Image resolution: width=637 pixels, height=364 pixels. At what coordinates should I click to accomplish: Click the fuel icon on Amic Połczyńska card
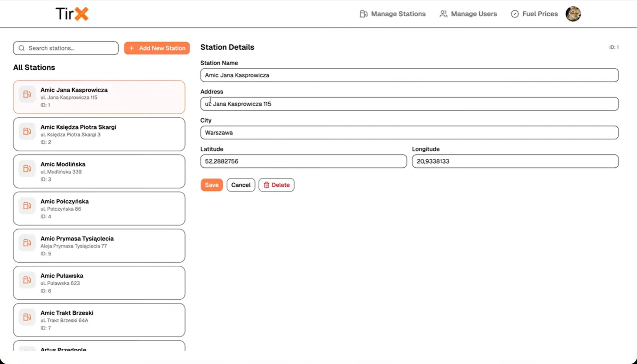tap(27, 206)
